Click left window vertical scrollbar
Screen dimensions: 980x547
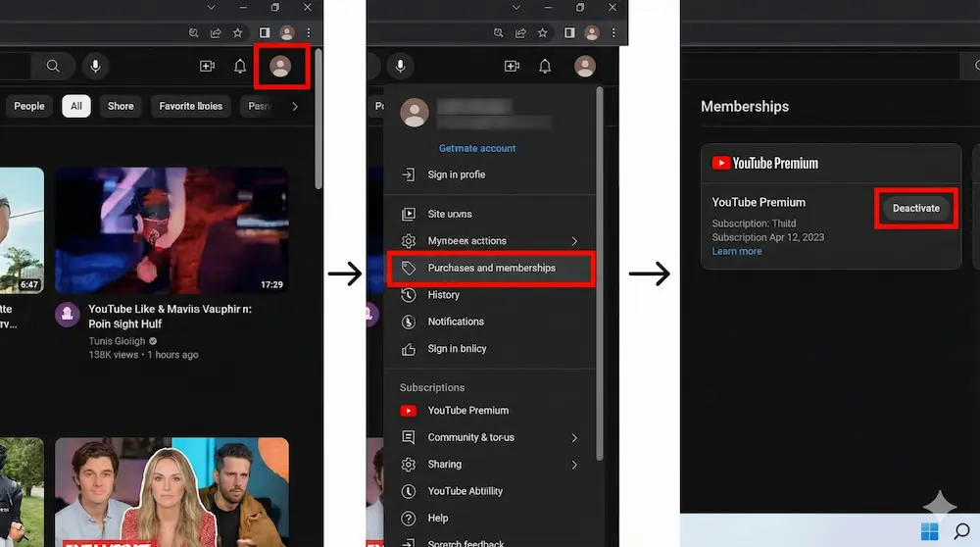pos(318,119)
